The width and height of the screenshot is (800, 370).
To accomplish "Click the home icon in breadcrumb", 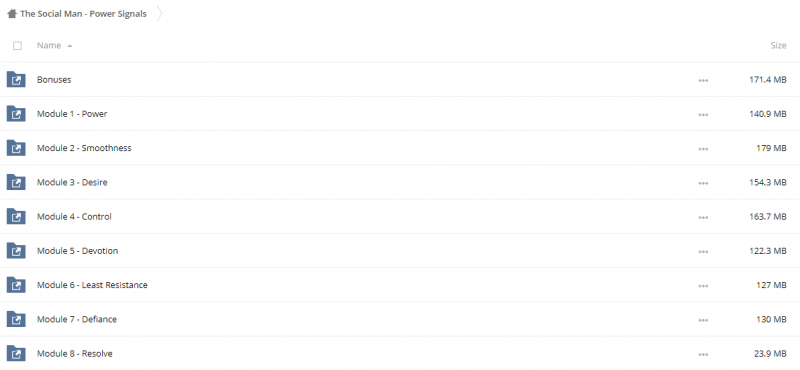I will (x=12, y=14).
